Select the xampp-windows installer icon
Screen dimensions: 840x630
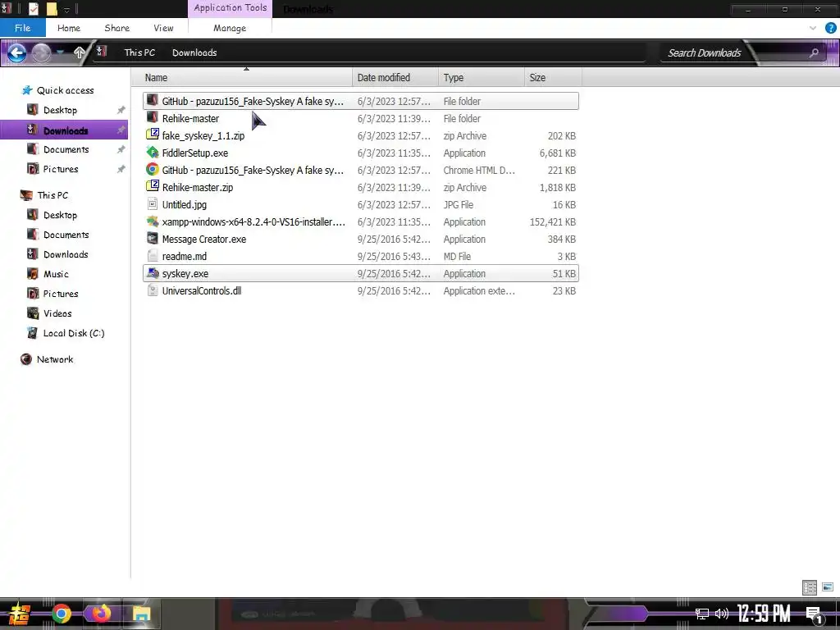[153, 221]
